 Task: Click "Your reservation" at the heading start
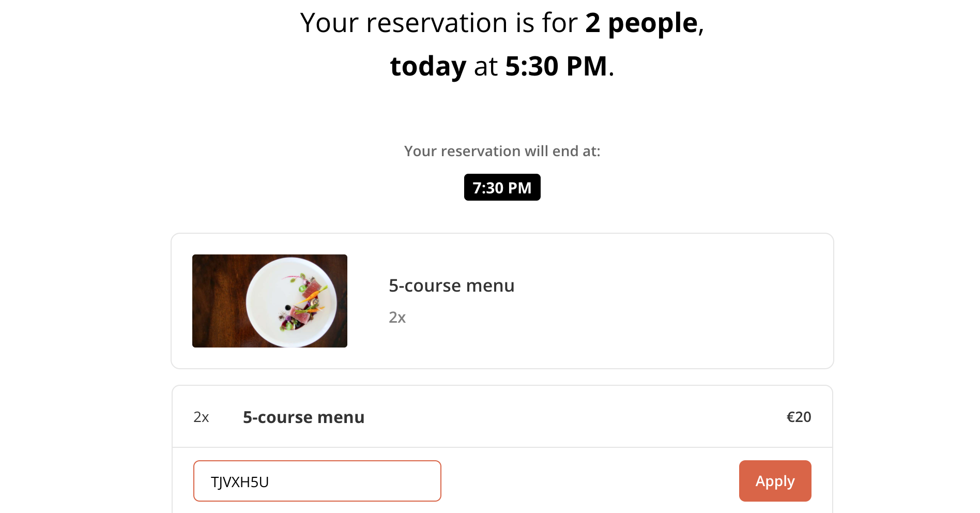point(403,23)
